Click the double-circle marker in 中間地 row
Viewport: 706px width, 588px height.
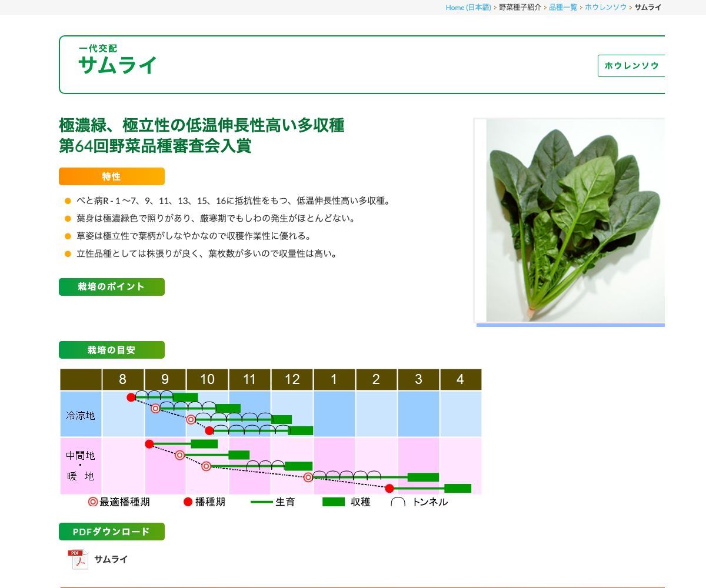(x=179, y=454)
